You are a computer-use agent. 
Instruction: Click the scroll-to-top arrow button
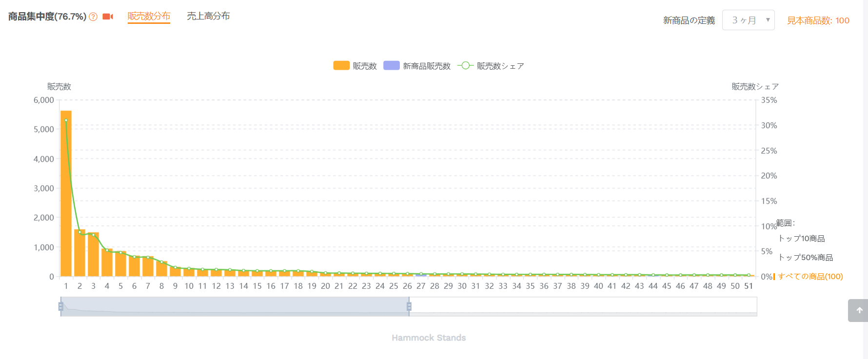[859, 310]
